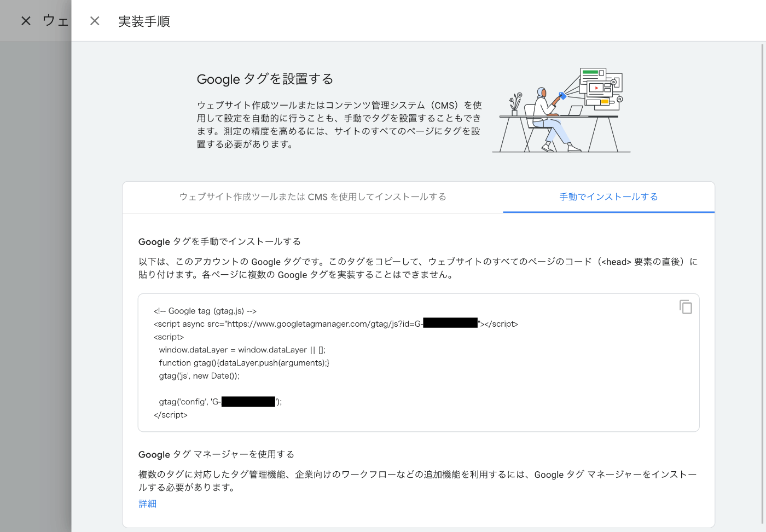Click the window.dataLayer code line
This screenshot has height=532, width=766.
242,350
